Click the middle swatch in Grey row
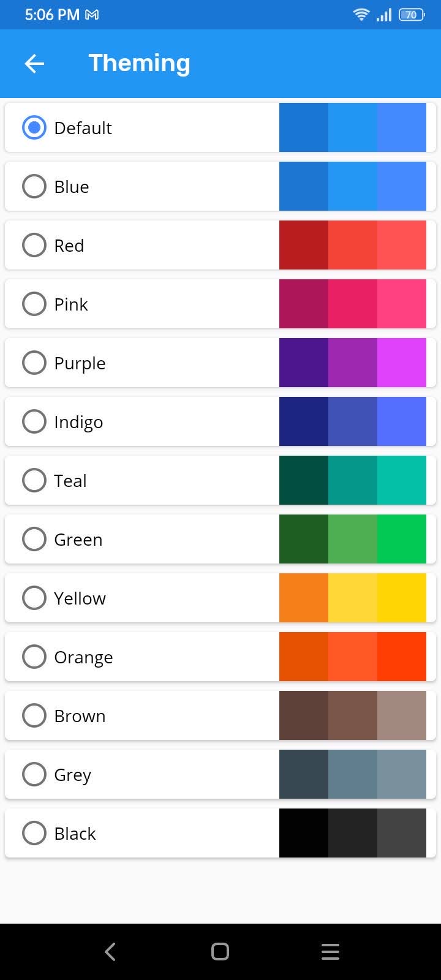 pyautogui.click(x=353, y=774)
